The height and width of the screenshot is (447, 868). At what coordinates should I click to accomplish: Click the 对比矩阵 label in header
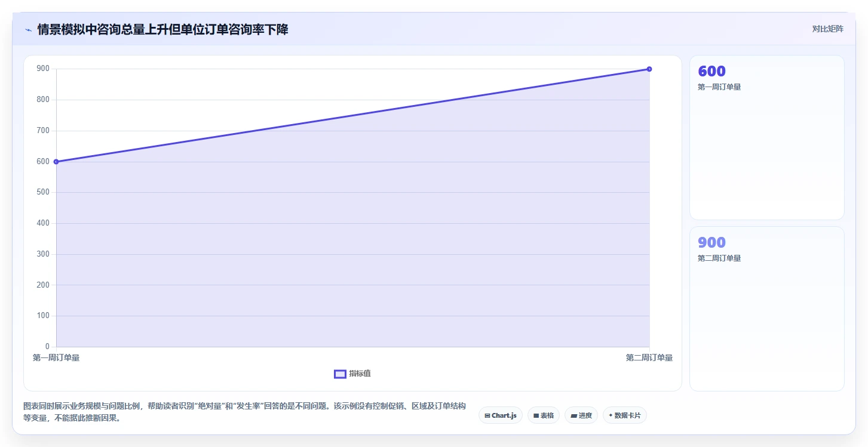point(827,29)
